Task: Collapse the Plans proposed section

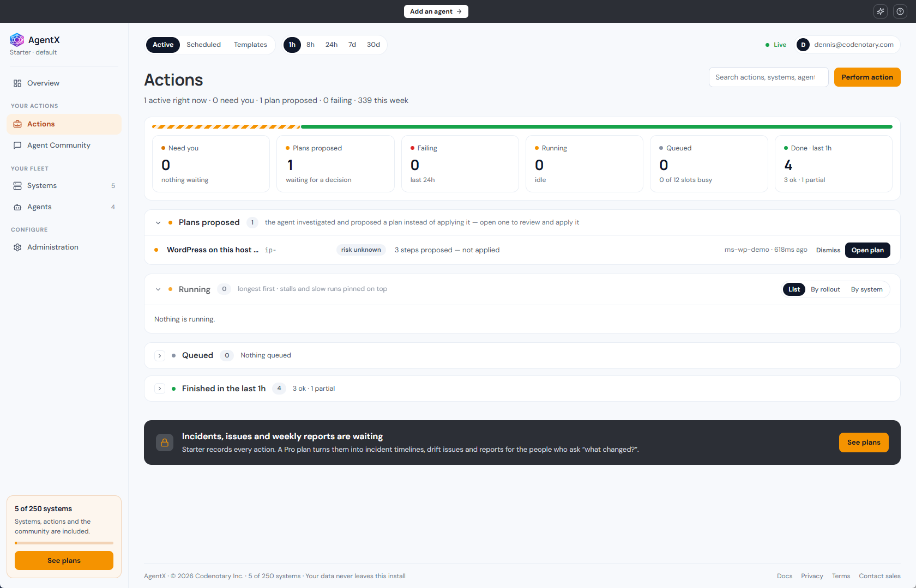Action: pyautogui.click(x=158, y=223)
